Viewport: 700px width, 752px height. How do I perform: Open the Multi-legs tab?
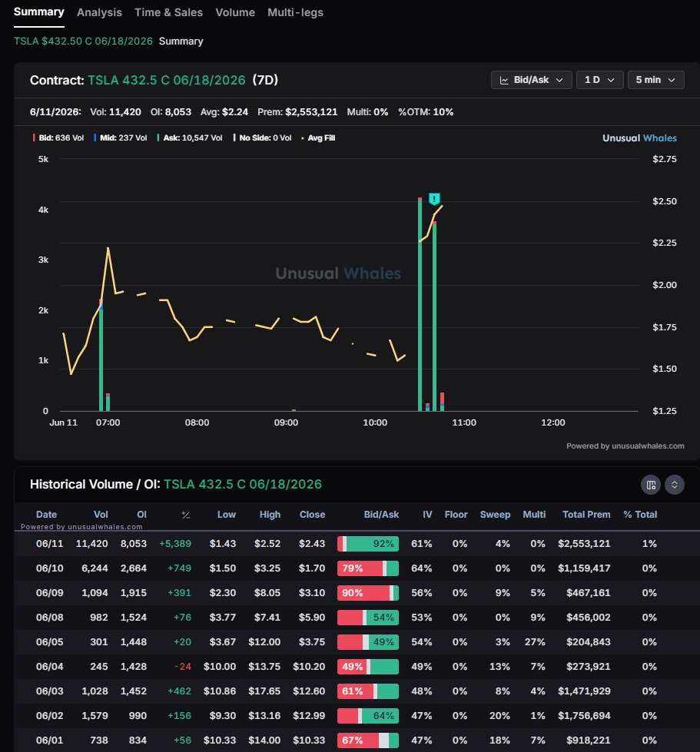(295, 12)
